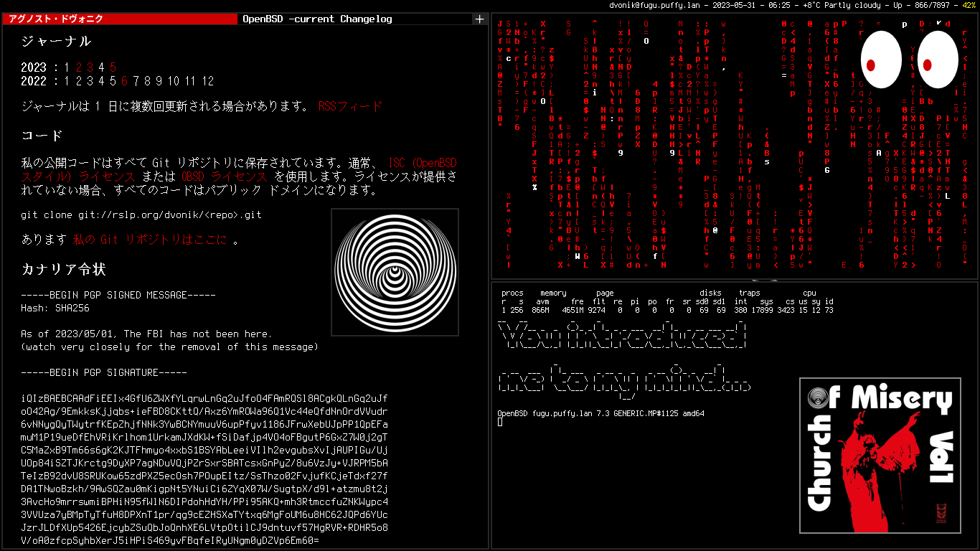
Task: Click the 06:25 clock in status bar
Action: coord(778,5)
